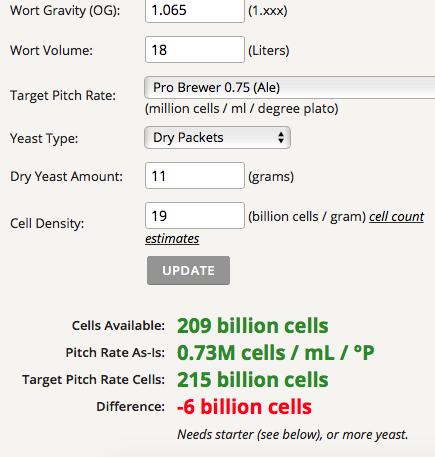The width and height of the screenshot is (435, 457).
Task: Click the Wort Gravity (OG) input field
Action: tap(195, 10)
